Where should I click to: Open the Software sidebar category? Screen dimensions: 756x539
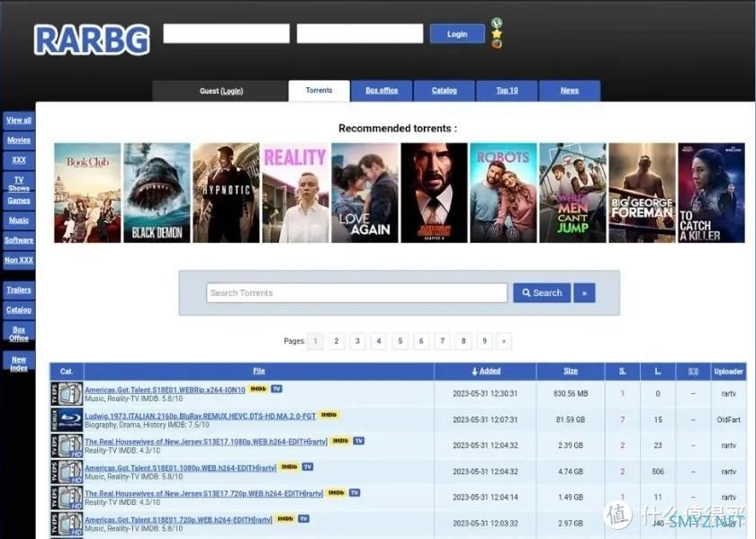[19, 240]
